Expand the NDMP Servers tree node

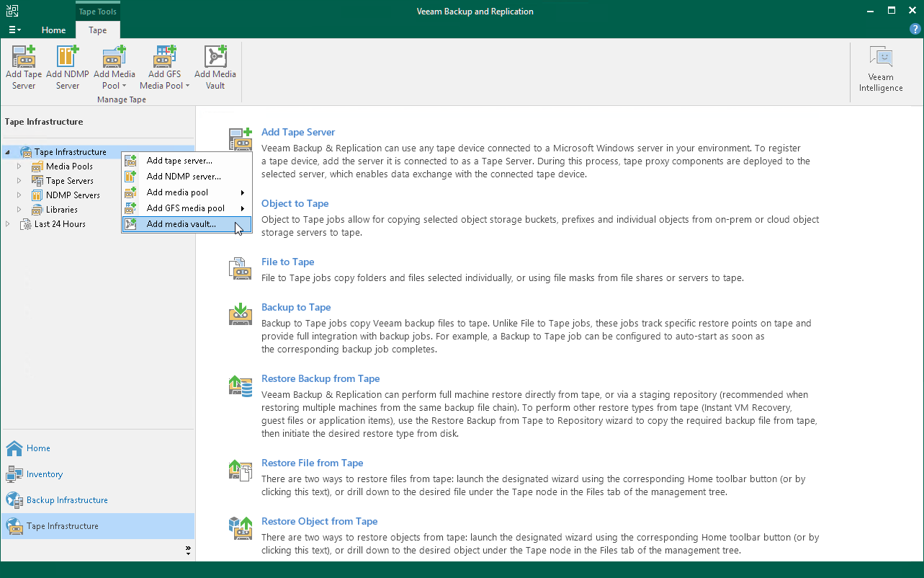point(19,195)
